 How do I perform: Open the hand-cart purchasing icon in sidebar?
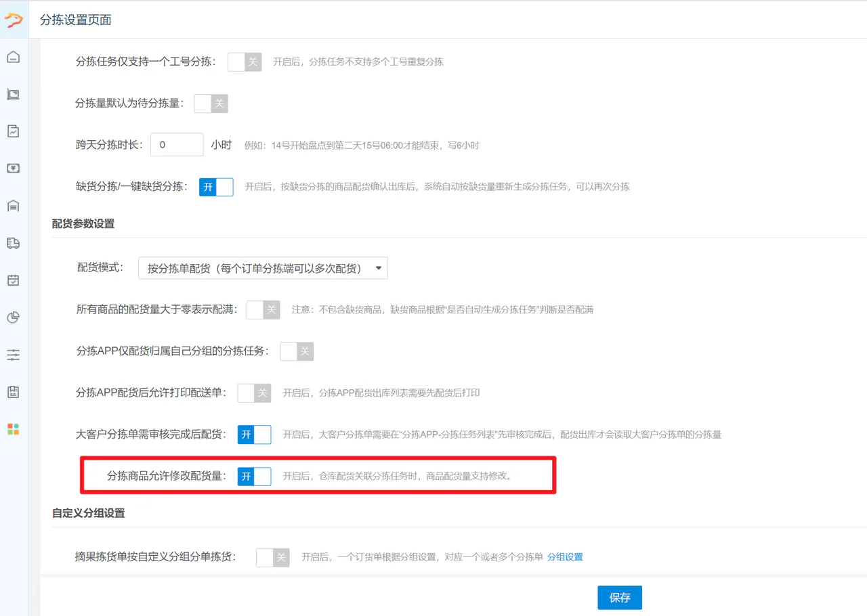point(14,94)
